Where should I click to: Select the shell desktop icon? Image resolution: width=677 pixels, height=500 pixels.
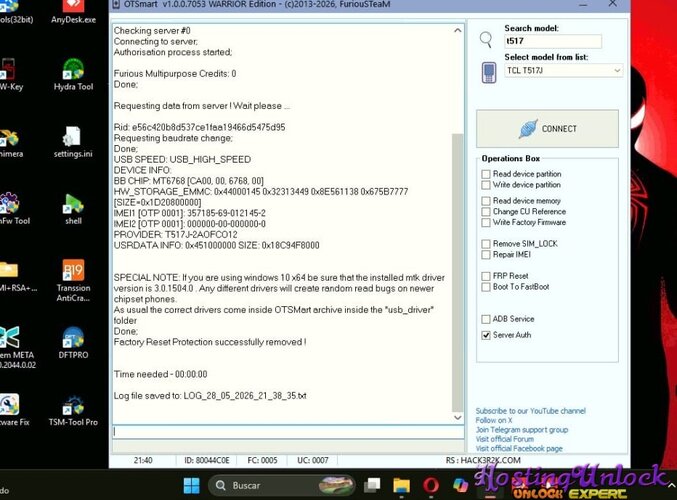pyautogui.click(x=73, y=209)
